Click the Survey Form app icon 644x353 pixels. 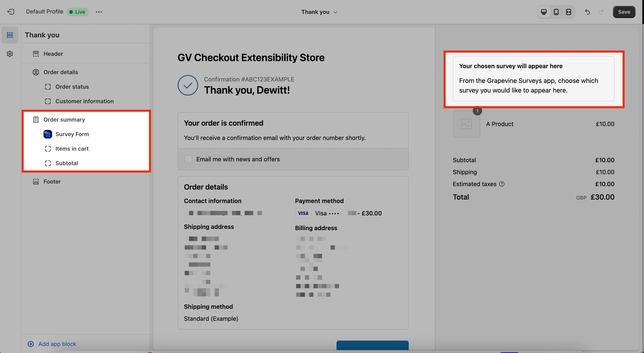pos(47,134)
